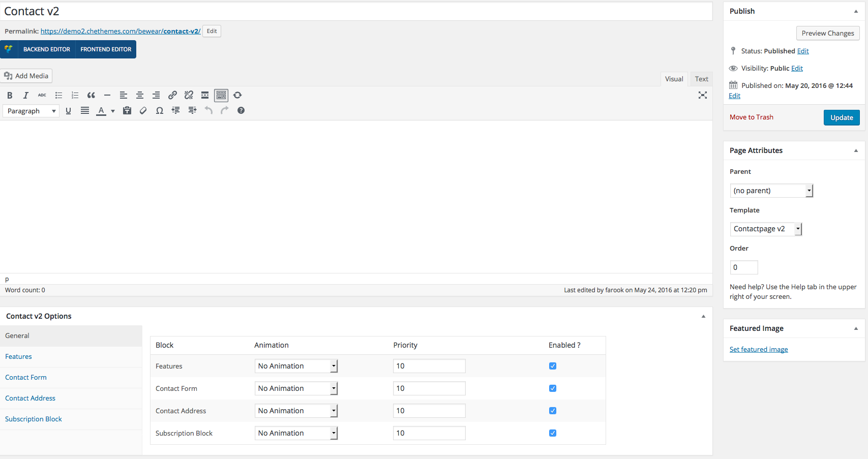The width and height of the screenshot is (868, 459).
Task: Select the General options tab
Action: point(71,336)
